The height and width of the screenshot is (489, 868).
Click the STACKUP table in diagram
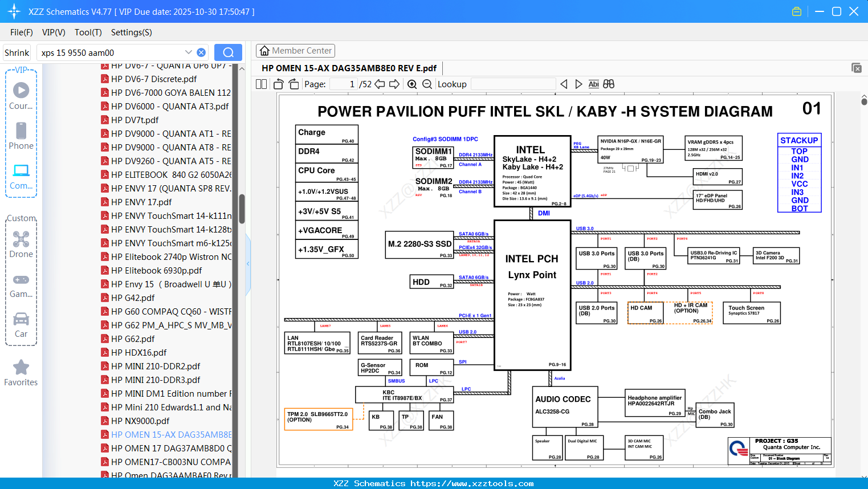tap(799, 173)
